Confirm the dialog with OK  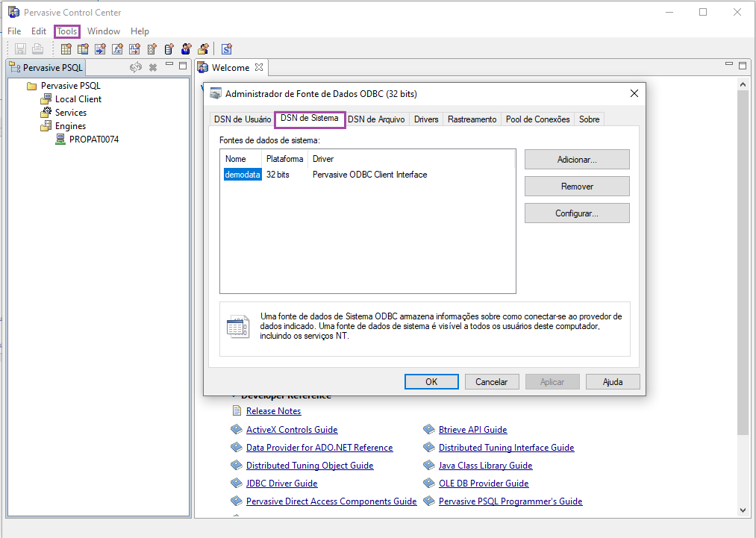pyautogui.click(x=431, y=382)
